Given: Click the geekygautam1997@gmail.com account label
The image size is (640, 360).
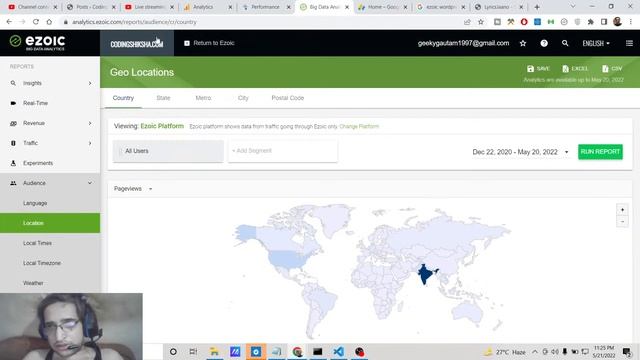Looking at the screenshot, I should tap(463, 43).
